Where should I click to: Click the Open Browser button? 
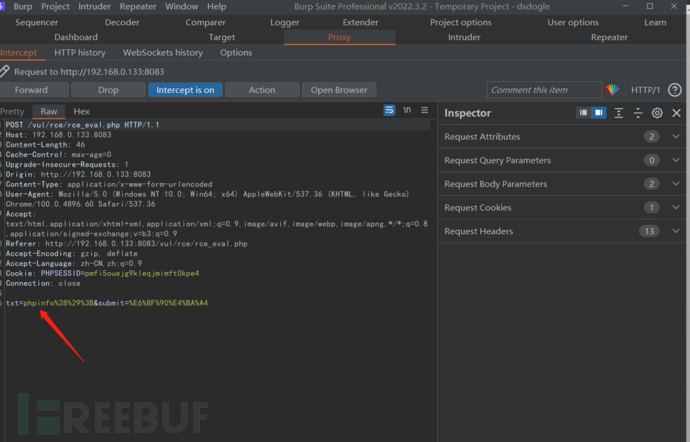(339, 90)
